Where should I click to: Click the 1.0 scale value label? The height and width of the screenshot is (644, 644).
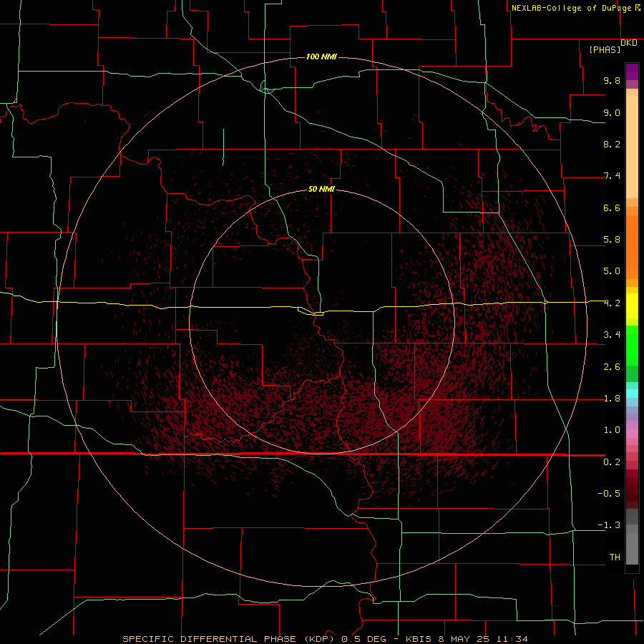click(612, 430)
